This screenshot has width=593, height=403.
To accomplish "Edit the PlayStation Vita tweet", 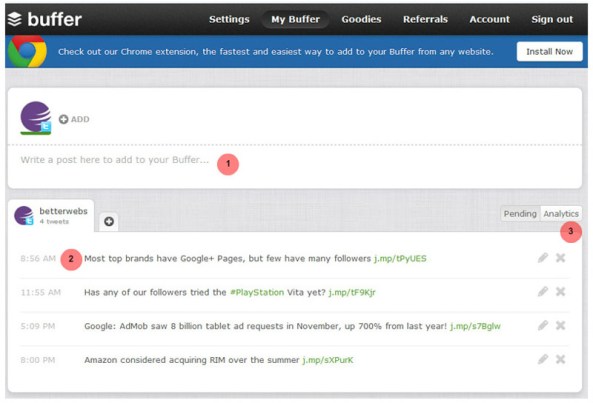I will point(543,291).
